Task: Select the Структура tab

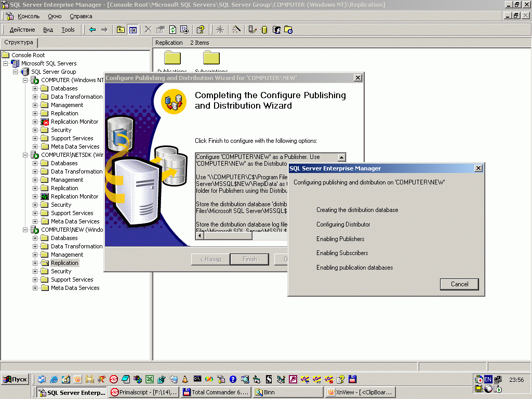Action: [19, 43]
